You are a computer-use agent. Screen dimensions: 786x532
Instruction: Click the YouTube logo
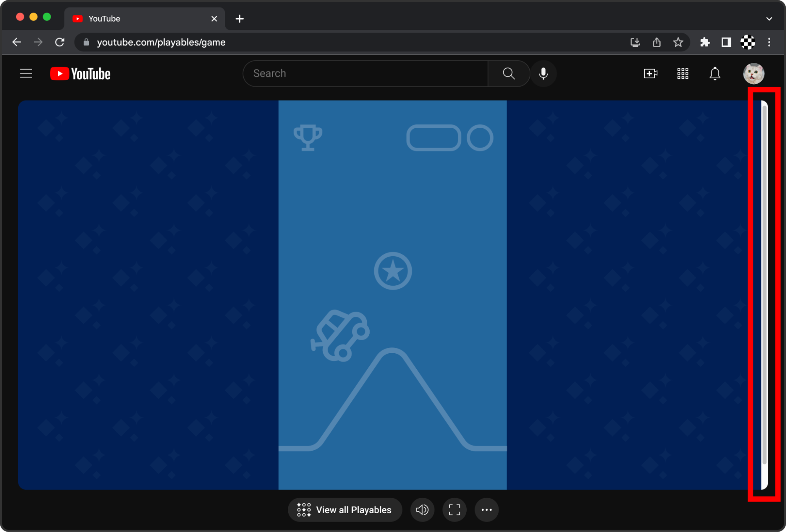point(81,74)
